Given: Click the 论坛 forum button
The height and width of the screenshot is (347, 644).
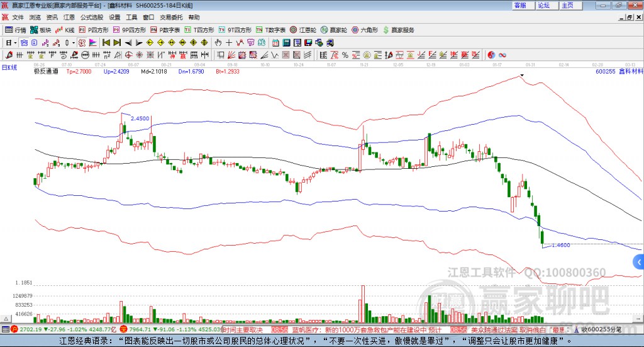Looking at the screenshot, I should click(x=544, y=5).
